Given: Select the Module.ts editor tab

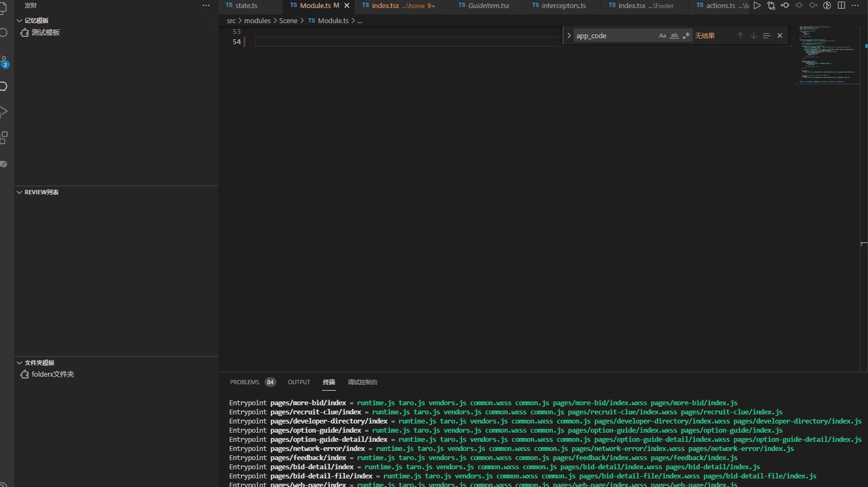Looking at the screenshot, I should click(x=318, y=5).
